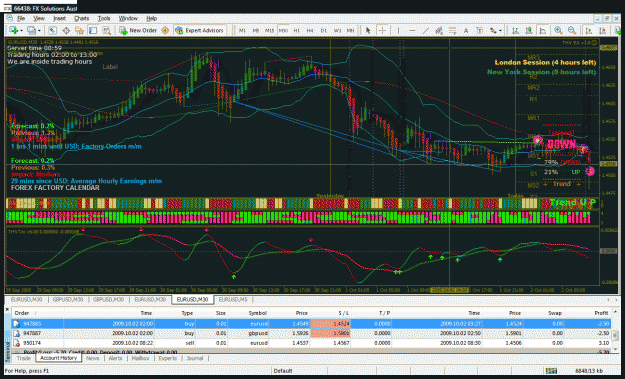Select order row 950174
Viewport: 625px width, 379px height.
pyautogui.click(x=311, y=343)
